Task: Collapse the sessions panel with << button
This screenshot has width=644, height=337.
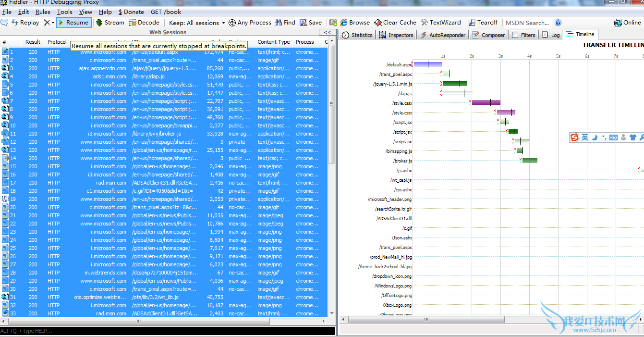Action: pos(327,32)
